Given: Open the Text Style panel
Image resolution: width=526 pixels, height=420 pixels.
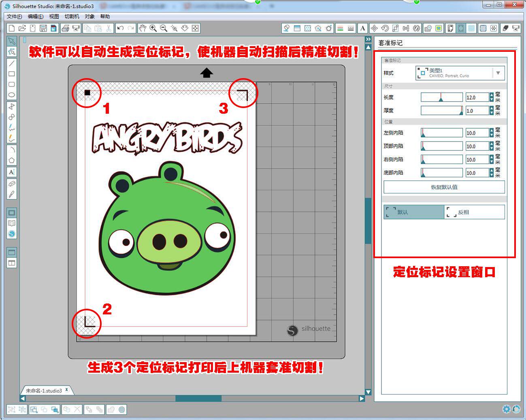Looking at the screenshot, I should 363,28.
